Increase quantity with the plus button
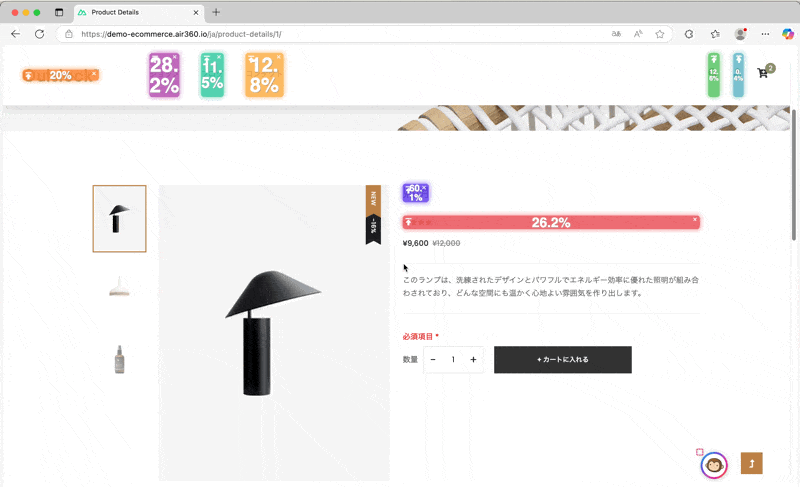Screen dimensions: 800x487 pyautogui.click(x=473, y=359)
